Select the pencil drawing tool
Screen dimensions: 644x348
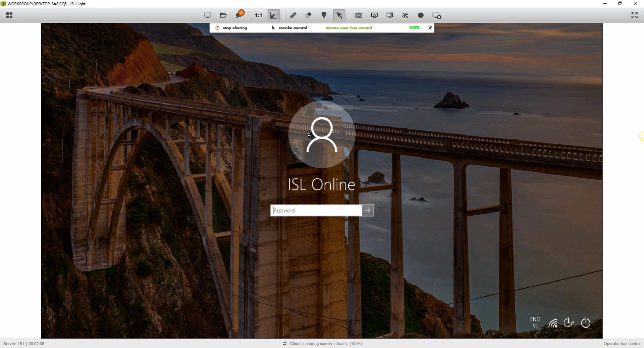point(293,15)
